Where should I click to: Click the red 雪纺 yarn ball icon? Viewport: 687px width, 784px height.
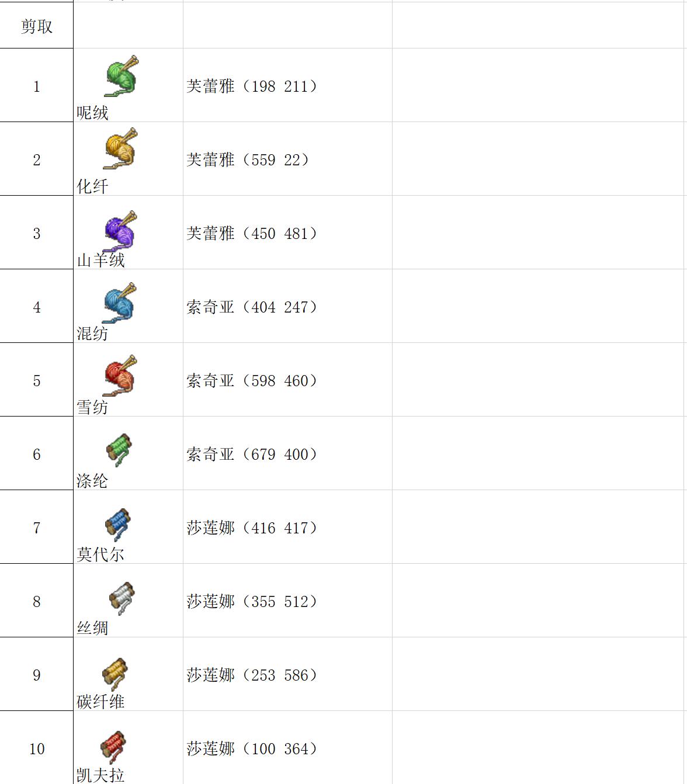(x=120, y=376)
